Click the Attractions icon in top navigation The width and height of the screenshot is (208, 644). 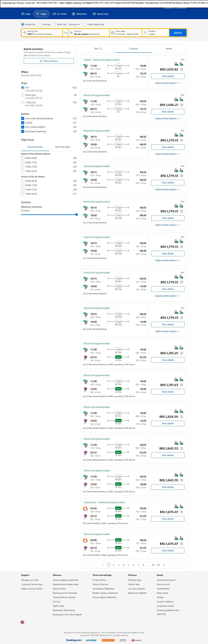click(x=74, y=14)
